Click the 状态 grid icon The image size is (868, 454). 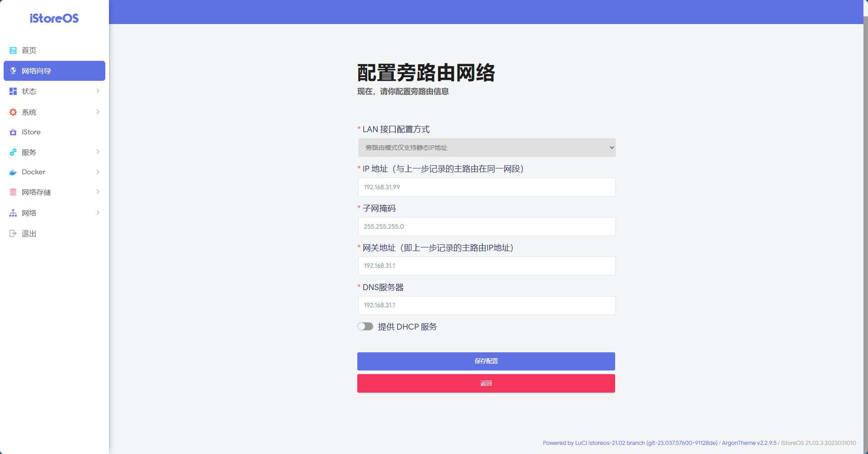coord(13,91)
